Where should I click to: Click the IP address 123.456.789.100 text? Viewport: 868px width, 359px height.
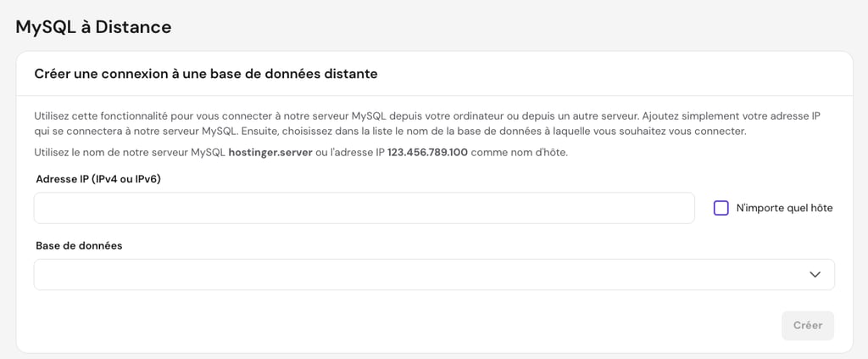[427, 153]
